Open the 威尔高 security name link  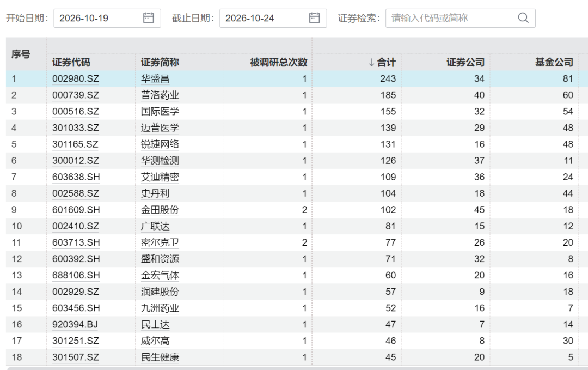155,341
